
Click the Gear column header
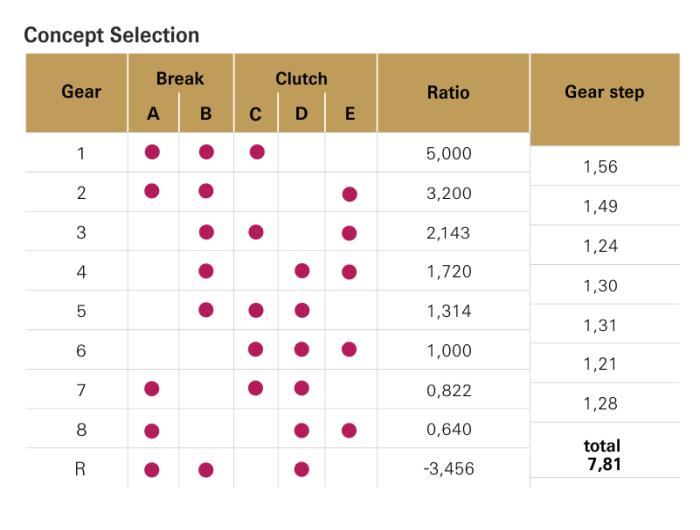81,92
